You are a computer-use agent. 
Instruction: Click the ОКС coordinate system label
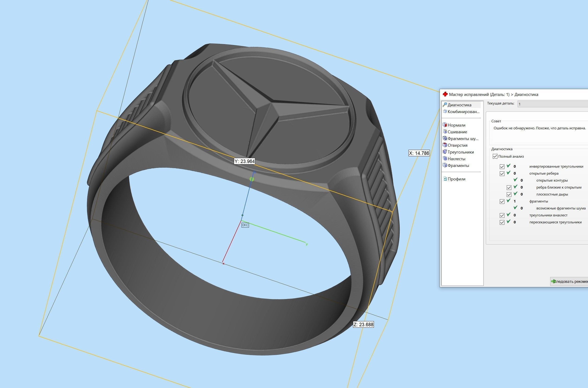pyautogui.click(x=245, y=225)
